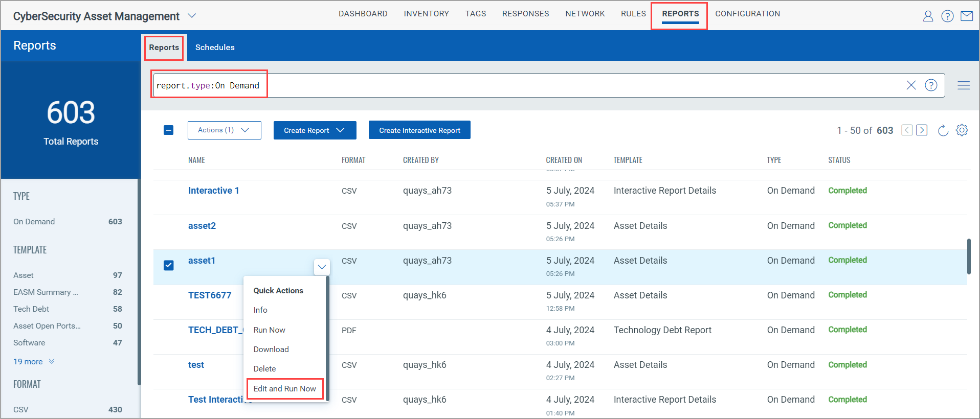This screenshot has height=419, width=980.
Task: Switch to the Reports tab
Action: [164, 48]
